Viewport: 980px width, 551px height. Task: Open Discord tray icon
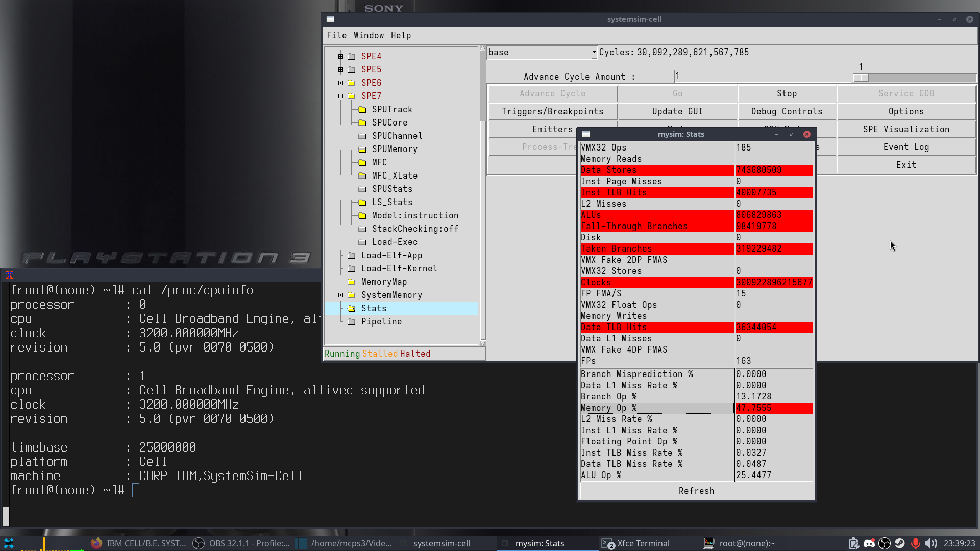pos(869,543)
